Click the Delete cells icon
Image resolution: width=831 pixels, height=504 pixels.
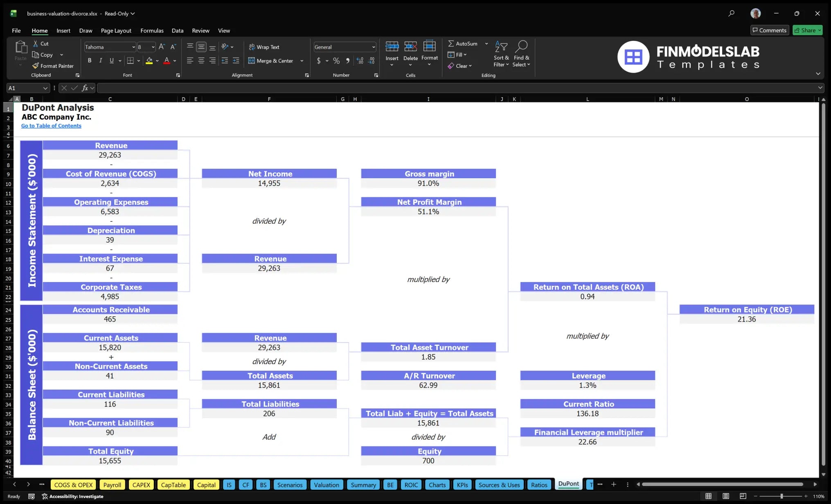(x=410, y=46)
